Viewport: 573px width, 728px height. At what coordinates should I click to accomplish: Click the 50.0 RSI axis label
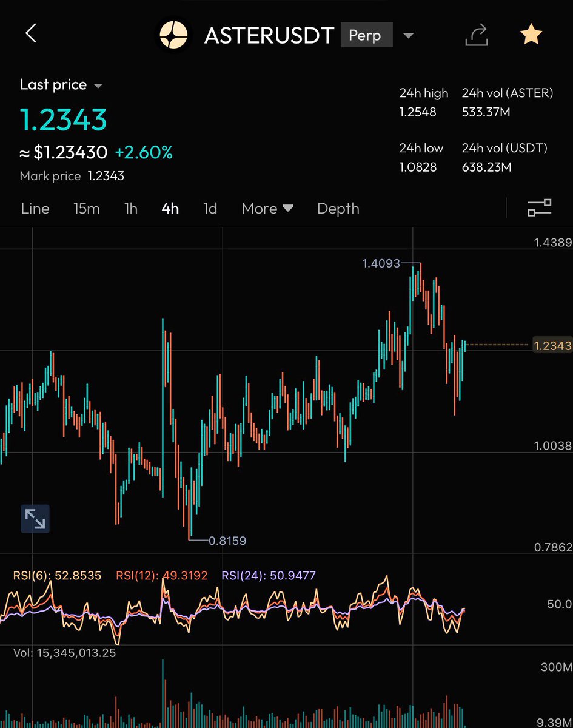point(560,604)
